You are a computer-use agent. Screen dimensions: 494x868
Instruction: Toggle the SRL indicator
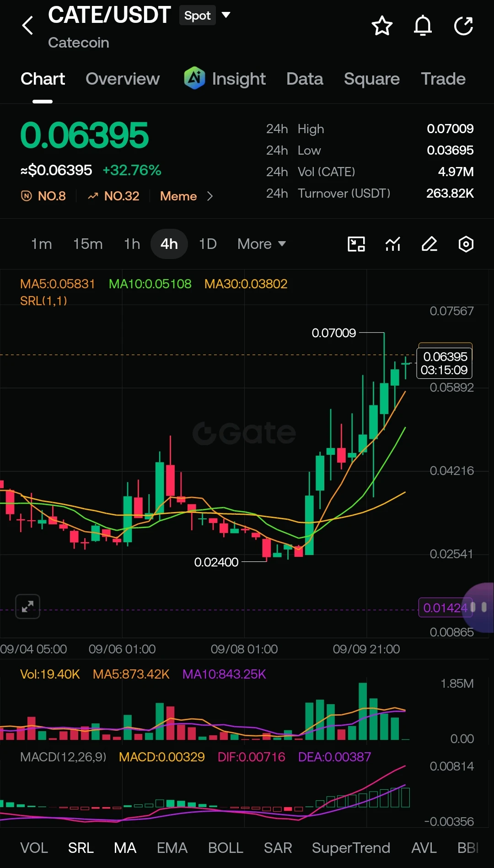tap(81, 848)
